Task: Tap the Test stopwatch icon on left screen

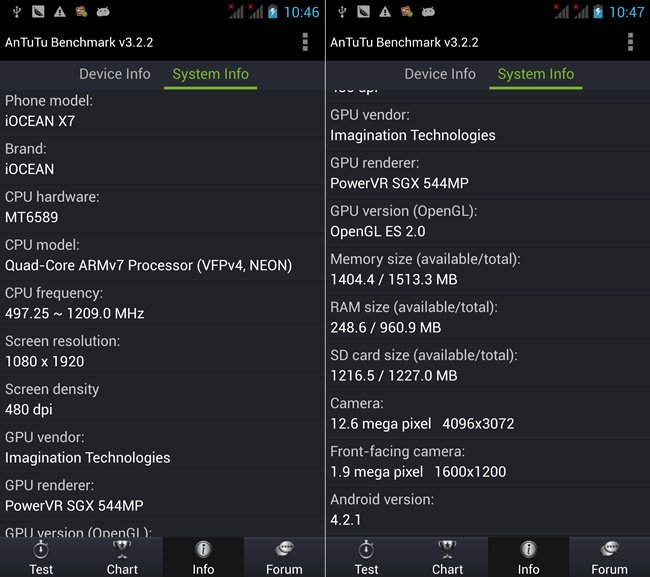Action: [41, 549]
